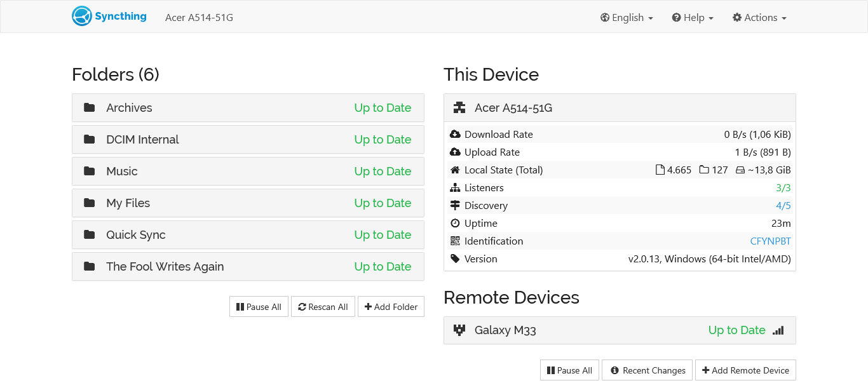This screenshot has height=390, width=868.
Task: Click the Android device icon next to Galaxy M33
Action: click(459, 330)
